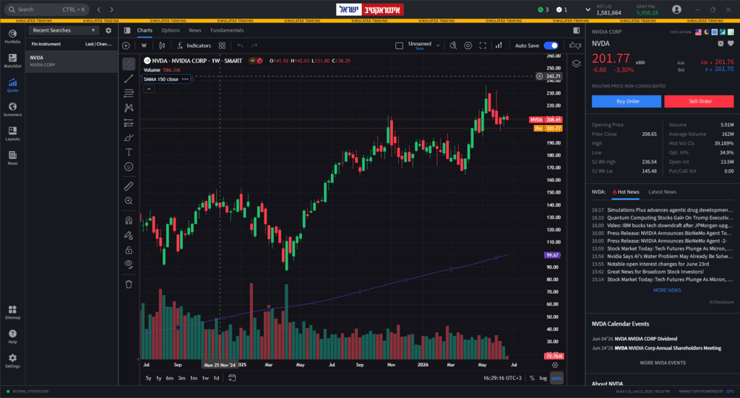Select the 6m time range
The height and width of the screenshot is (398, 740).
coord(169,378)
